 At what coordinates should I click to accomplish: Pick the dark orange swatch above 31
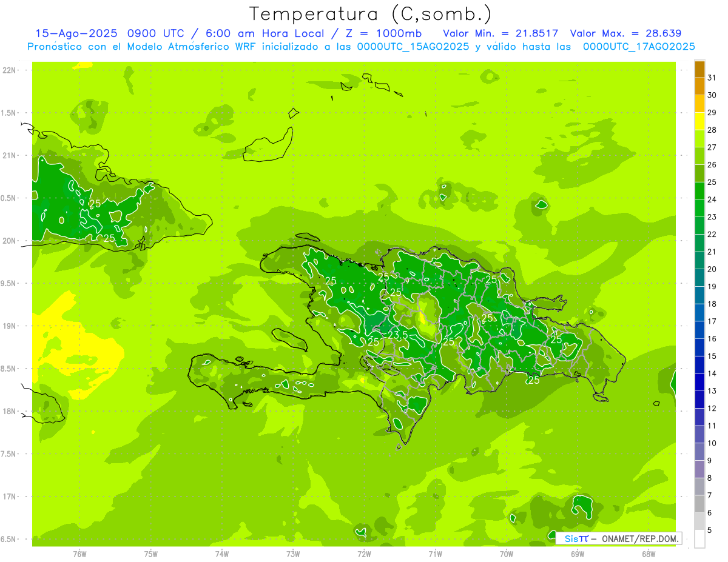(x=699, y=69)
